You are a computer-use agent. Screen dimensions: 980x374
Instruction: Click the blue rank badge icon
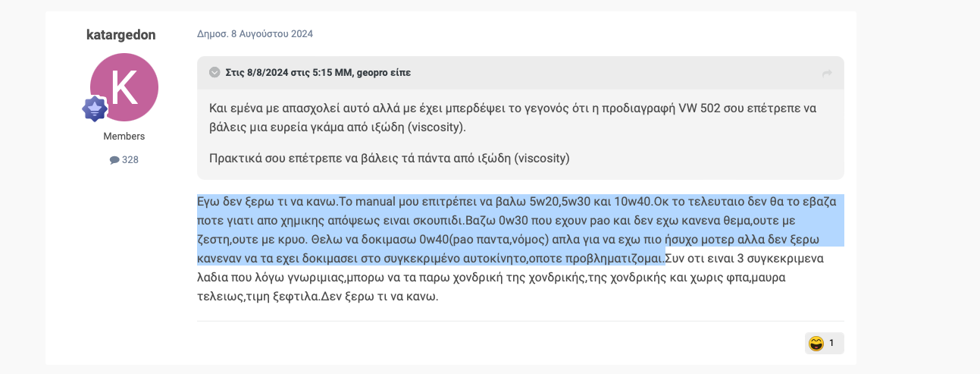95,109
